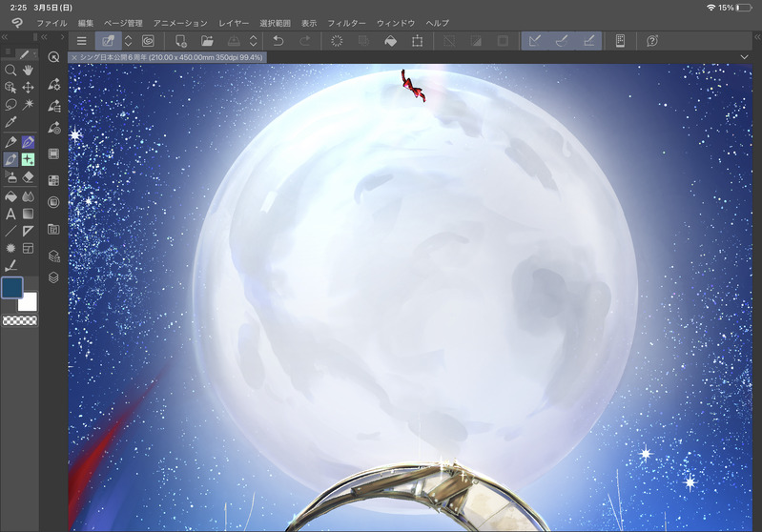Open file folder icon in command bar
The height and width of the screenshot is (532, 762).
click(x=207, y=41)
